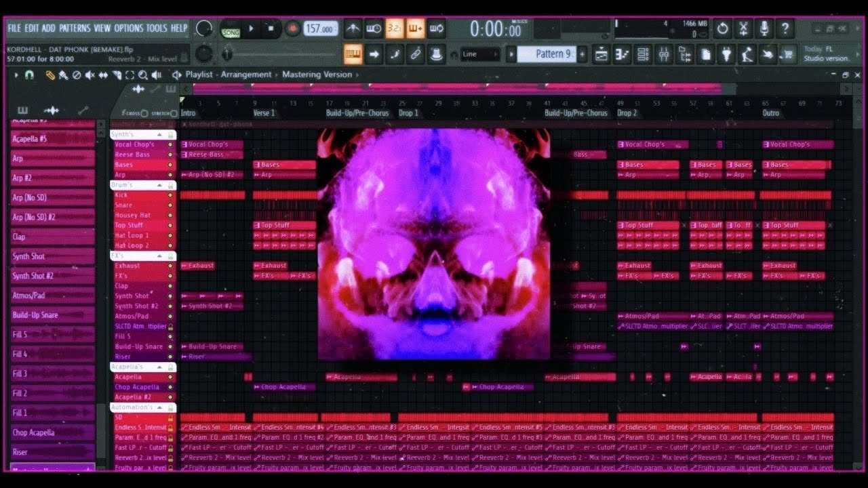Open the tempo tapper icon
This screenshot has height=488, width=868.
point(747,54)
